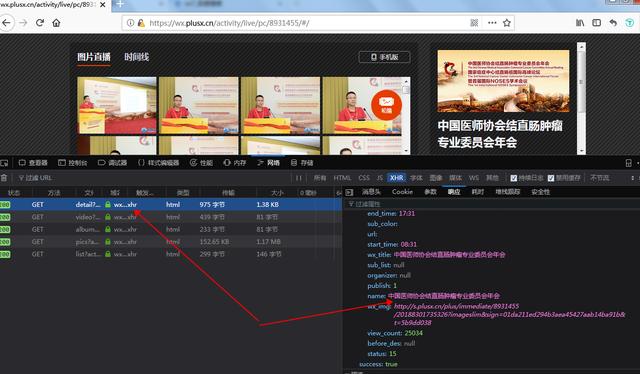Select the pics?a... request row
640x374 pixels.
[x=171, y=242]
